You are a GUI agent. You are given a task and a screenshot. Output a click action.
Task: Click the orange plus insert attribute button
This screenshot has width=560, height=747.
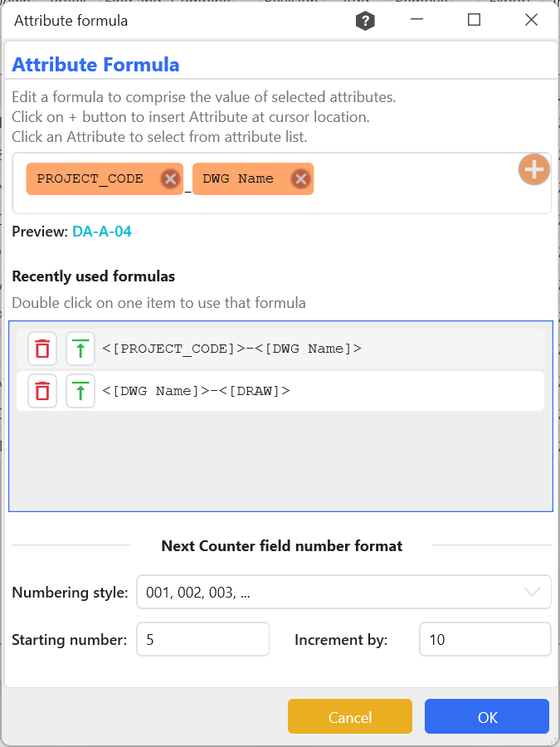click(534, 170)
